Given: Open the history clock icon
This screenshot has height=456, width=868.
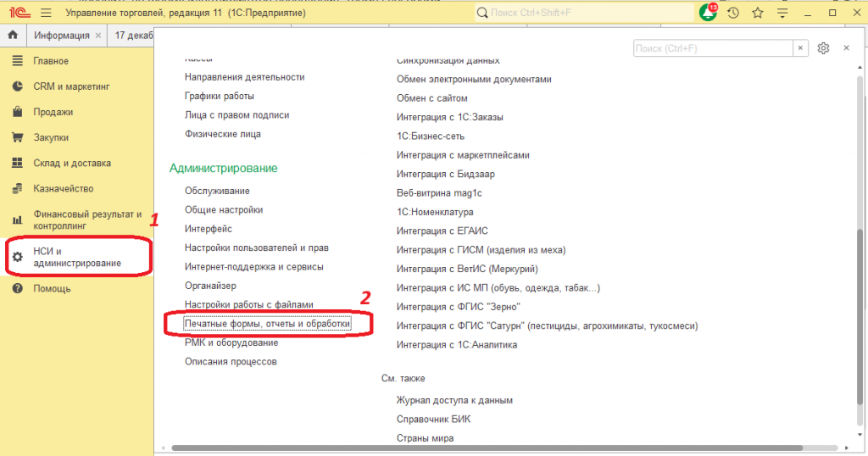Looking at the screenshot, I should click(x=733, y=13).
